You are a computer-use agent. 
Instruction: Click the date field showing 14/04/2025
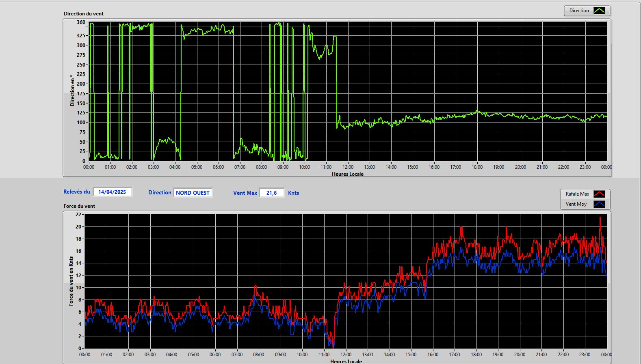point(112,192)
